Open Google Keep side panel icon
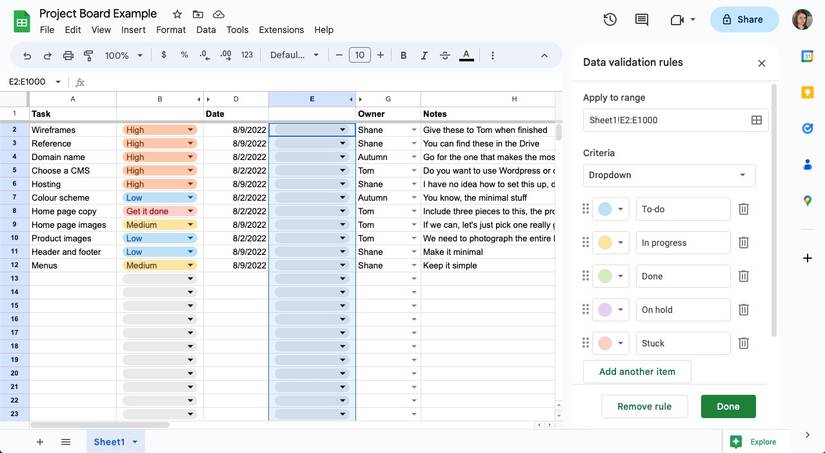 coord(807,93)
